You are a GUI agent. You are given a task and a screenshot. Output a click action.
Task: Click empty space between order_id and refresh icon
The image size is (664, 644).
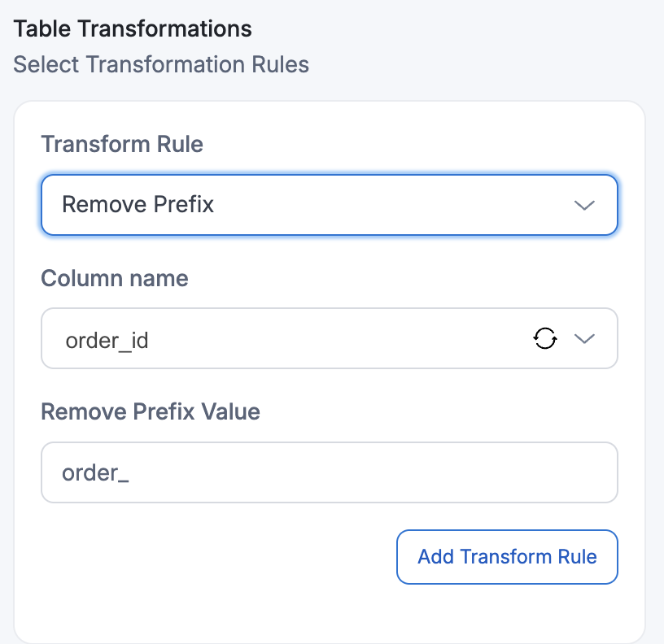click(342, 339)
